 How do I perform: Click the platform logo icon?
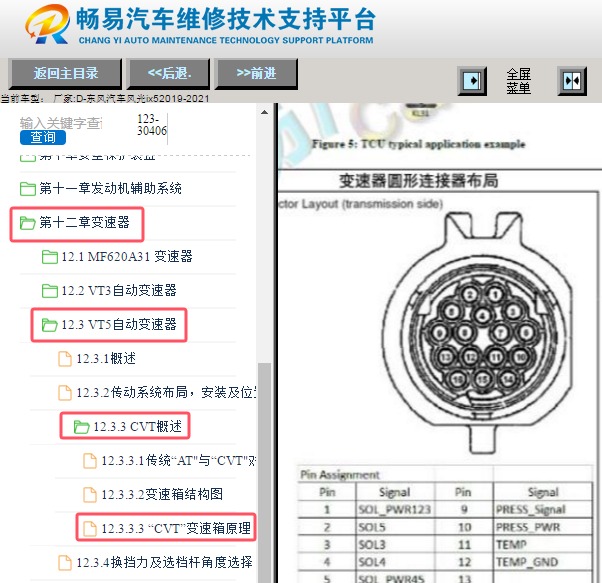(47, 24)
